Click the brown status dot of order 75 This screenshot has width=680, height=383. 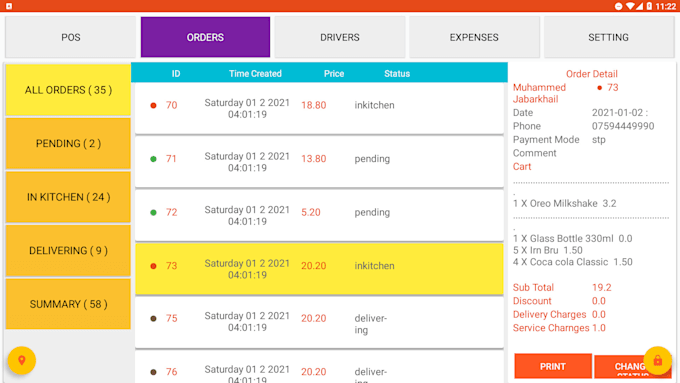coord(153,318)
